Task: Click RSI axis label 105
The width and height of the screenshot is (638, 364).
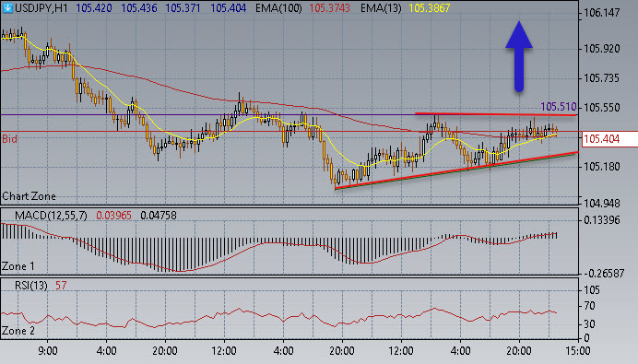Action: [592, 290]
